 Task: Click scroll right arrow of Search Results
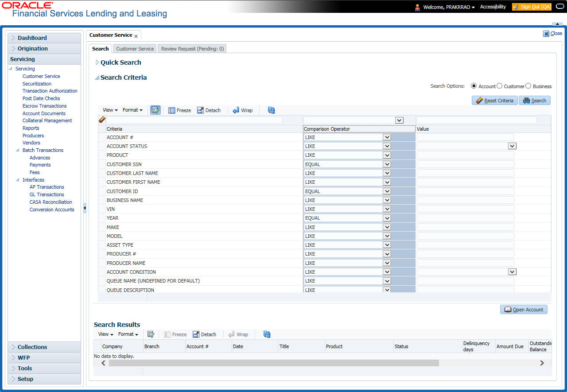click(x=542, y=363)
